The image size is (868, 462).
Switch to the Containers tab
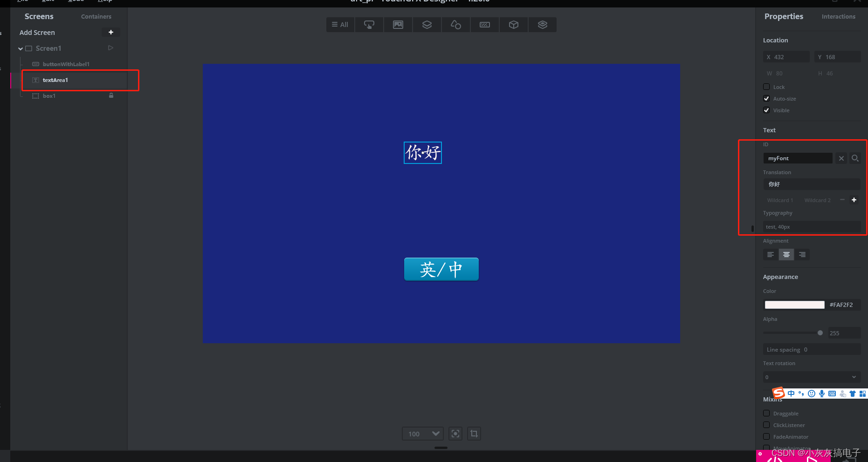coord(96,16)
